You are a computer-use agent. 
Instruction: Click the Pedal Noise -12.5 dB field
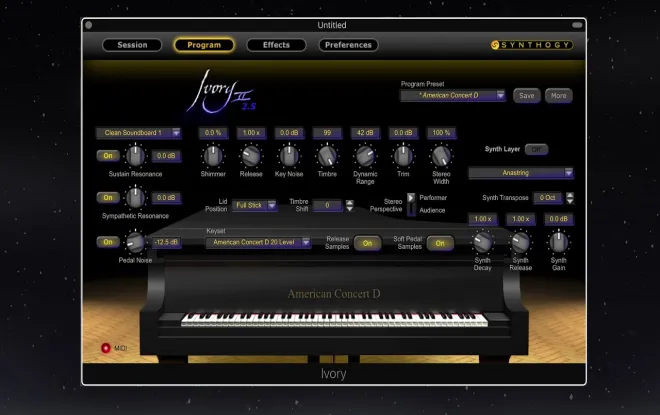166,242
